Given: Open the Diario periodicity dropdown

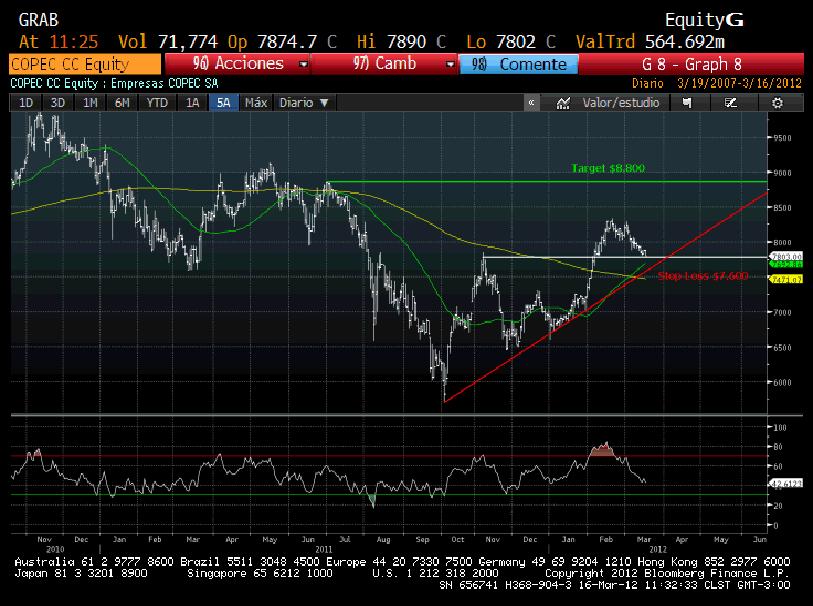Looking at the screenshot, I should 304,103.
